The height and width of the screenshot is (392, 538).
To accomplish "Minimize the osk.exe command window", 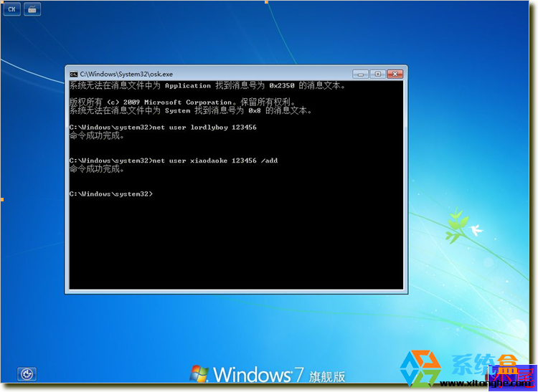I will (x=361, y=74).
